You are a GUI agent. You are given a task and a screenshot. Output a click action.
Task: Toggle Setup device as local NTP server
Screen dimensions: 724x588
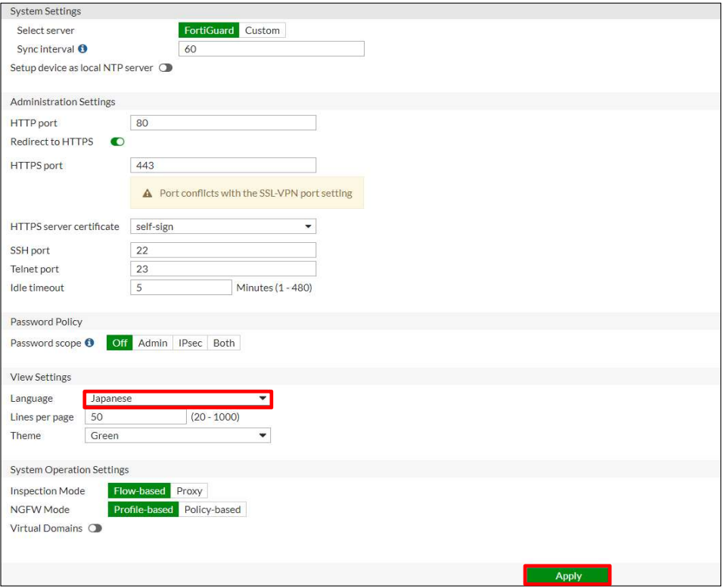coord(165,68)
